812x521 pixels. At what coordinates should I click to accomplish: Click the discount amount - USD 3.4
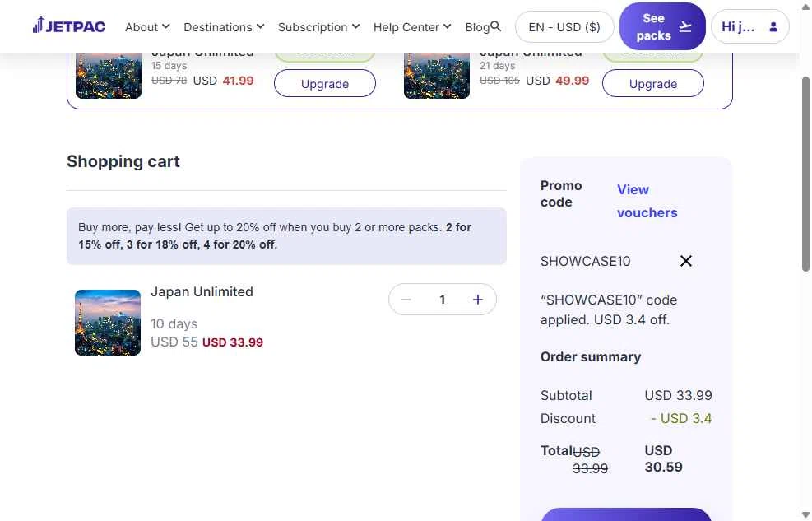681,418
